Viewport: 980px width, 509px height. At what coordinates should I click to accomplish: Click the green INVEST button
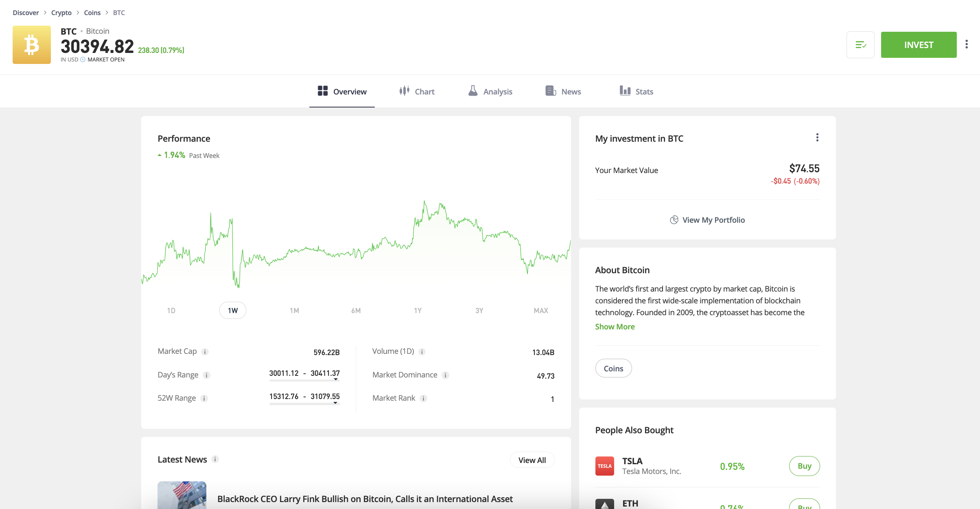click(919, 45)
